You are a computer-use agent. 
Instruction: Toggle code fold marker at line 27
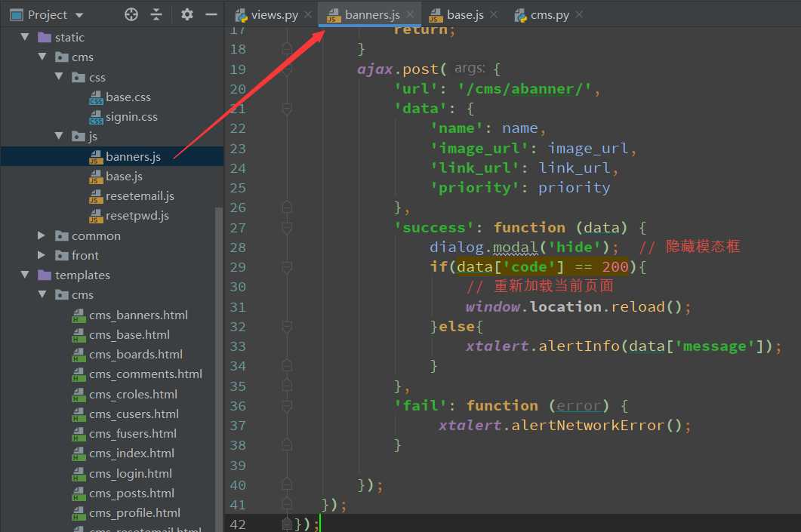(286, 227)
